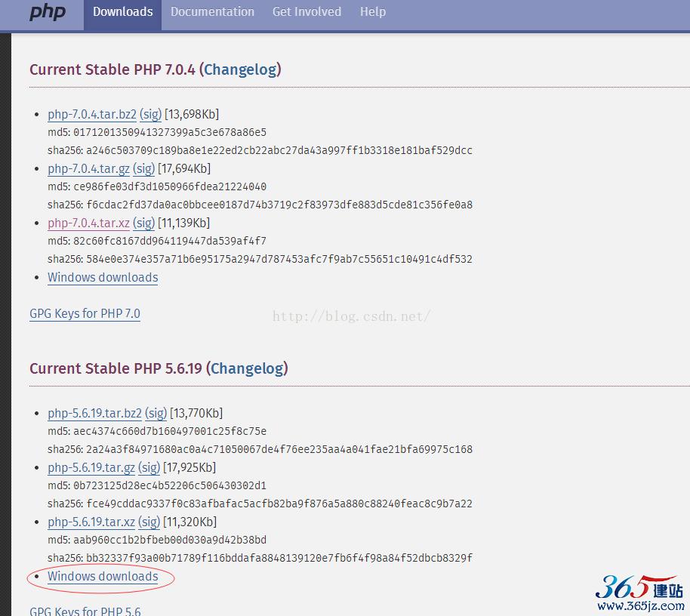Open sig link for php-7.0.4.tar.gz
The height and width of the screenshot is (616, 690).
(144, 168)
